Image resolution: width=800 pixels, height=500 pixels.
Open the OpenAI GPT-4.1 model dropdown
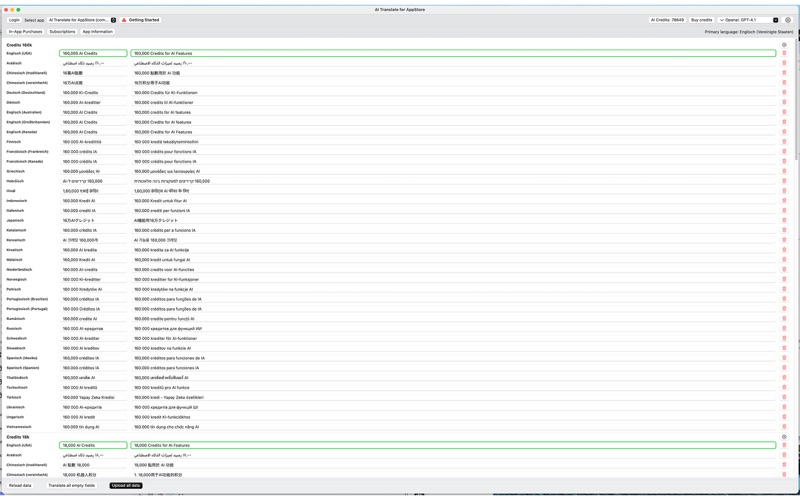[748, 20]
